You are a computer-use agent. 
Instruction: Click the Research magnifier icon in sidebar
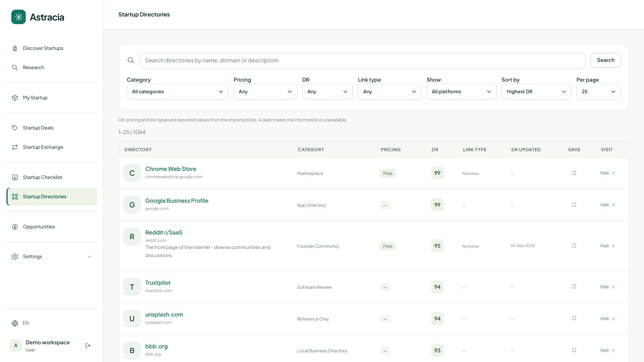tap(15, 68)
